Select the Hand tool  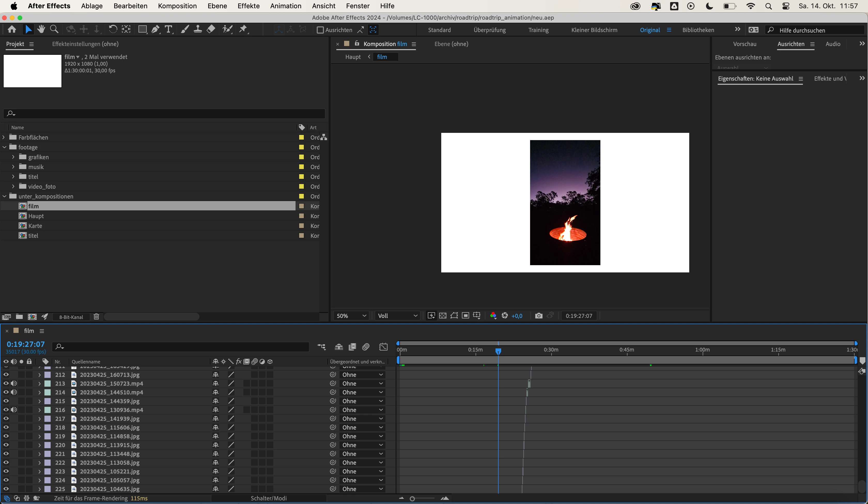[x=41, y=30]
